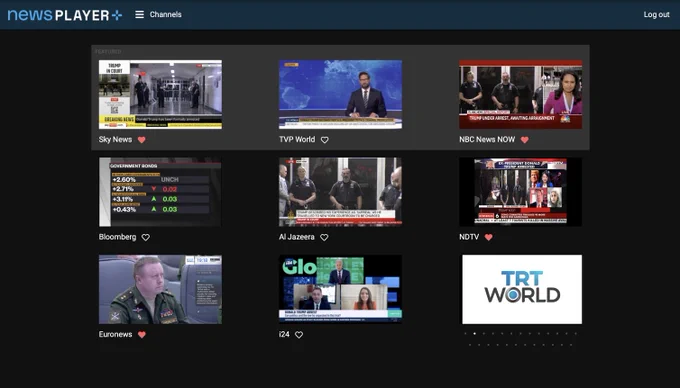Viewport: 680px width, 388px height.
Task: Click the NBC News NOW channel name
Action: point(487,139)
